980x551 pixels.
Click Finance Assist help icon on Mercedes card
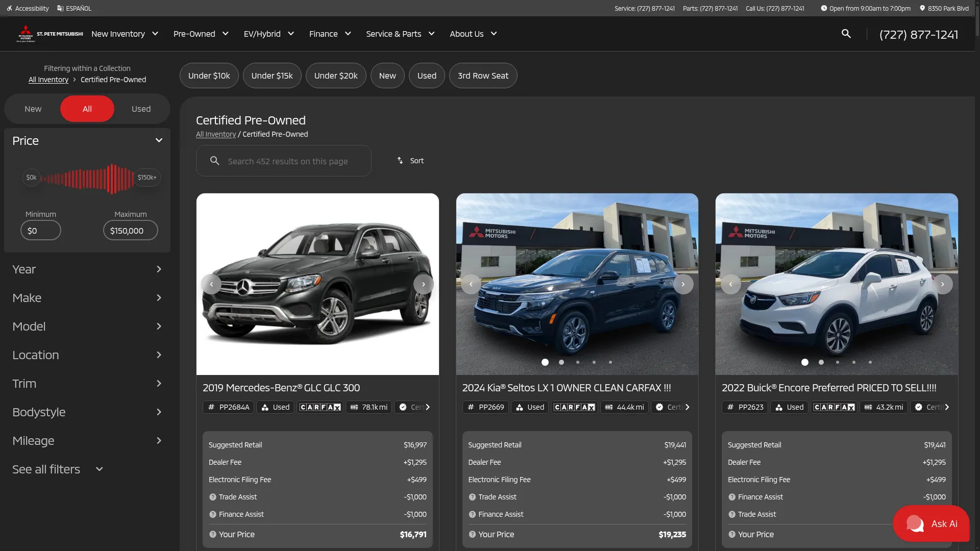[x=213, y=514]
